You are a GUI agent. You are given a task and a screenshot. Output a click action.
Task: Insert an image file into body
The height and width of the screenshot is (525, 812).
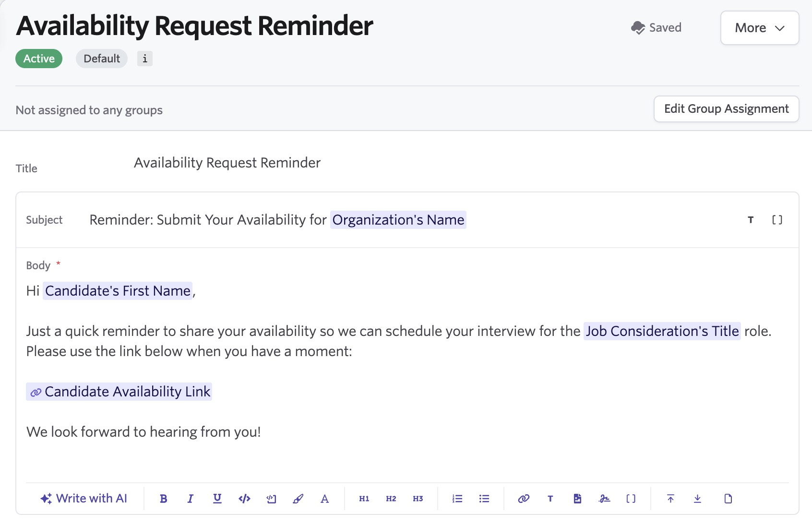tap(577, 499)
